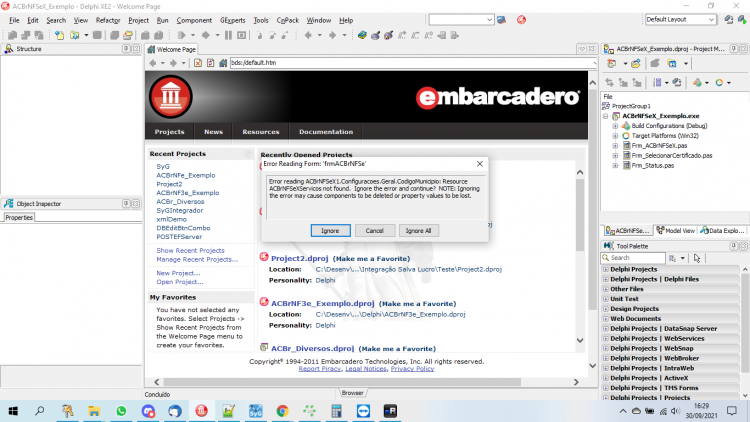Click Ignore All in error dialog
Image resolution: width=750 pixels, height=422 pixels.
click(x=419, y=231)
